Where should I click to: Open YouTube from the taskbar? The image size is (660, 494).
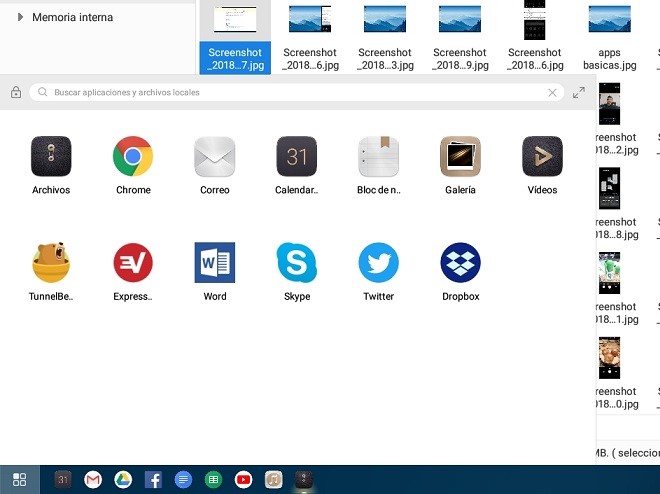(243, 479)
